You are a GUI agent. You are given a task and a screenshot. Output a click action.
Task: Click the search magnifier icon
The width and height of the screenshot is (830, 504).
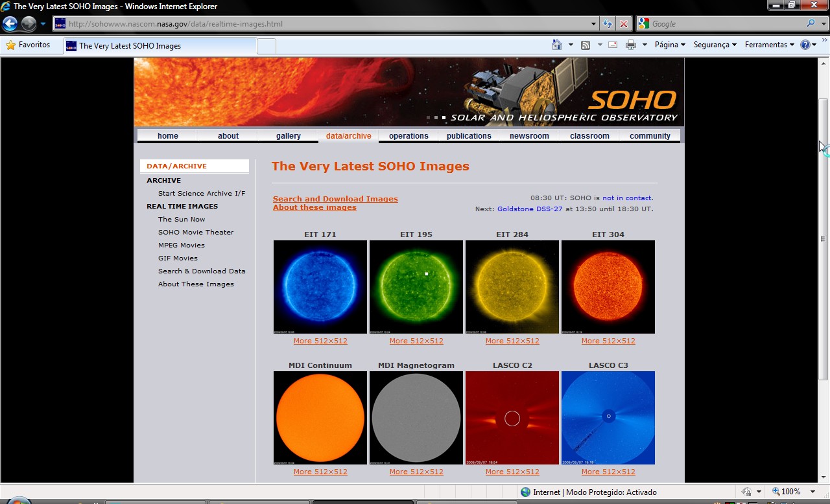[x=811, y=24]
